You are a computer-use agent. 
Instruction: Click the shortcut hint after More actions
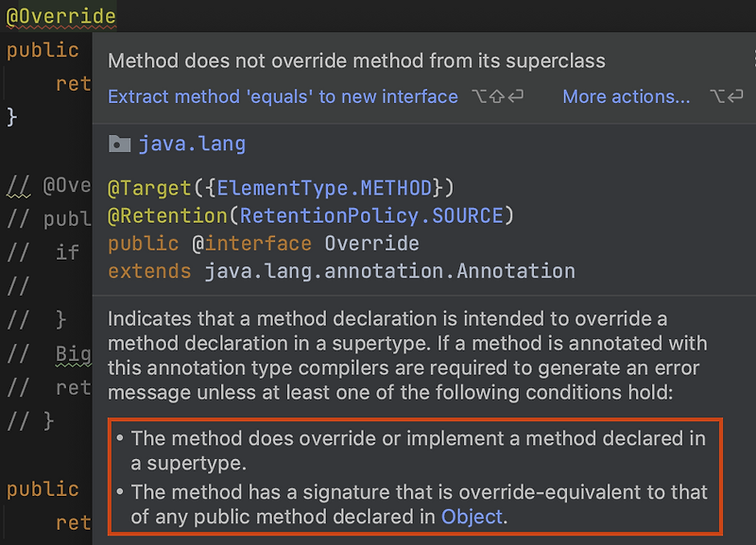tap(727, 97)
